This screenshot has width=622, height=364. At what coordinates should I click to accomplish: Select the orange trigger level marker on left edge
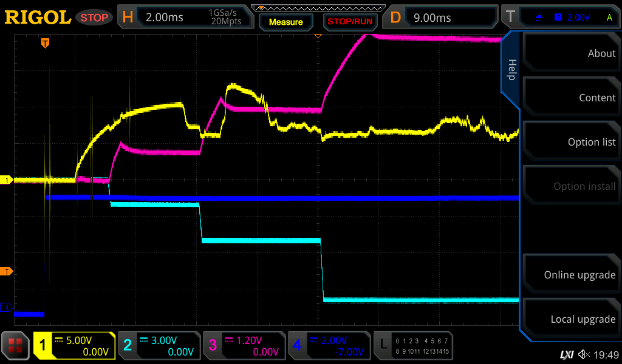coord(7,271)
